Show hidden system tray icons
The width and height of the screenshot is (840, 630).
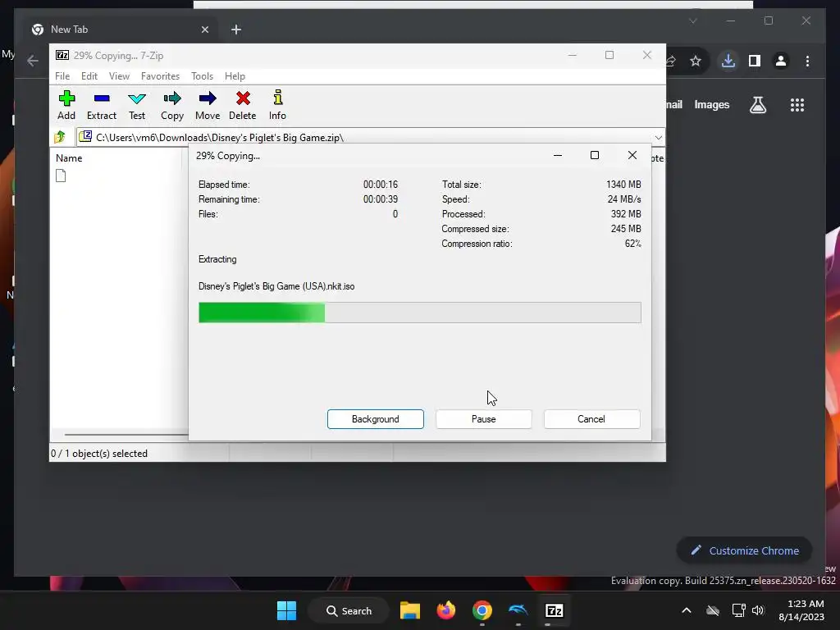point(687,610)
